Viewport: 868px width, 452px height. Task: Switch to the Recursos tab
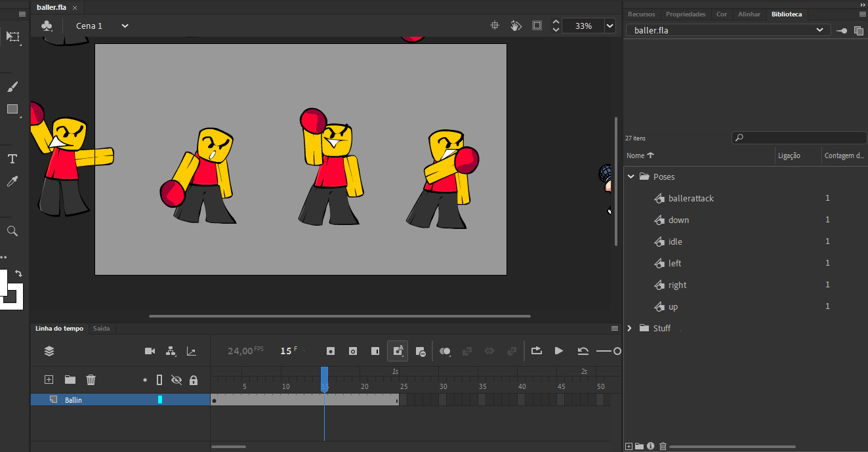[641, 14]
